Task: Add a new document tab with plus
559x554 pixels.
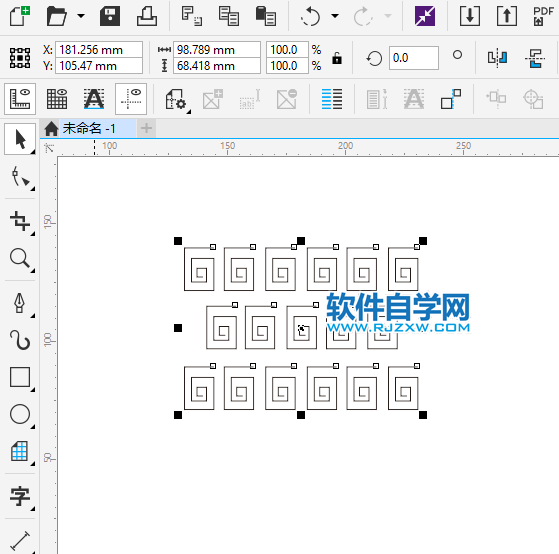Action: pos(146,128)
